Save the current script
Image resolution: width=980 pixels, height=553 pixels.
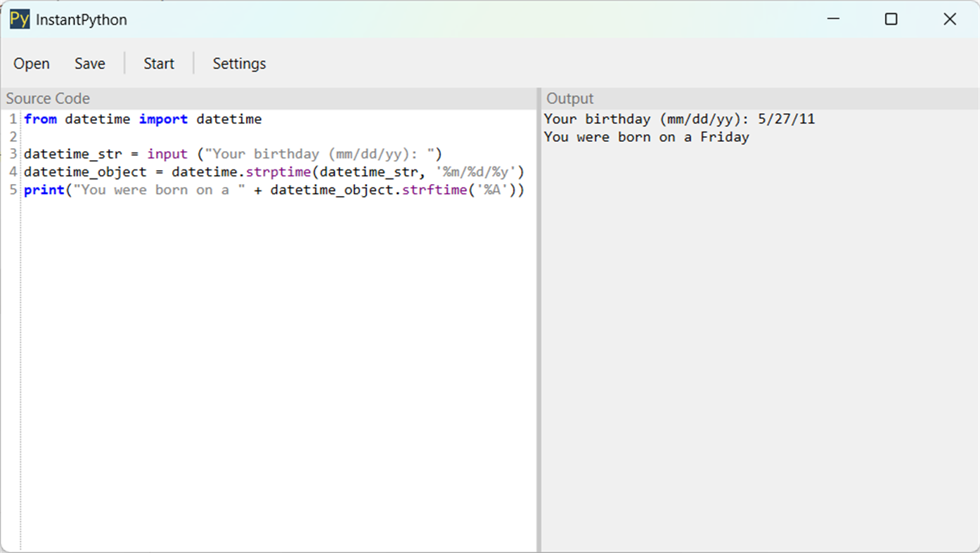[89, 63]
